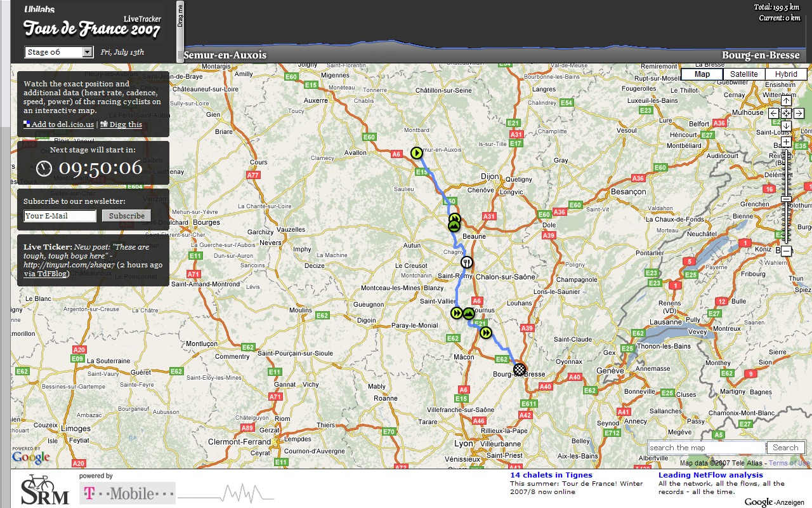Click the feed zone fork-and-knife marker

[467, 262]
